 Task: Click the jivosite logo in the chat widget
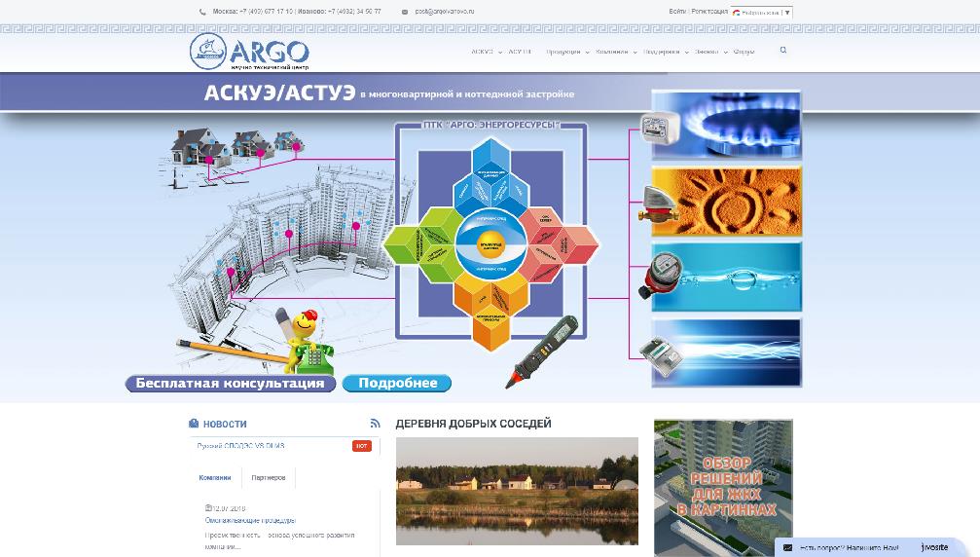pyautogui.click(x=934, y=547)
